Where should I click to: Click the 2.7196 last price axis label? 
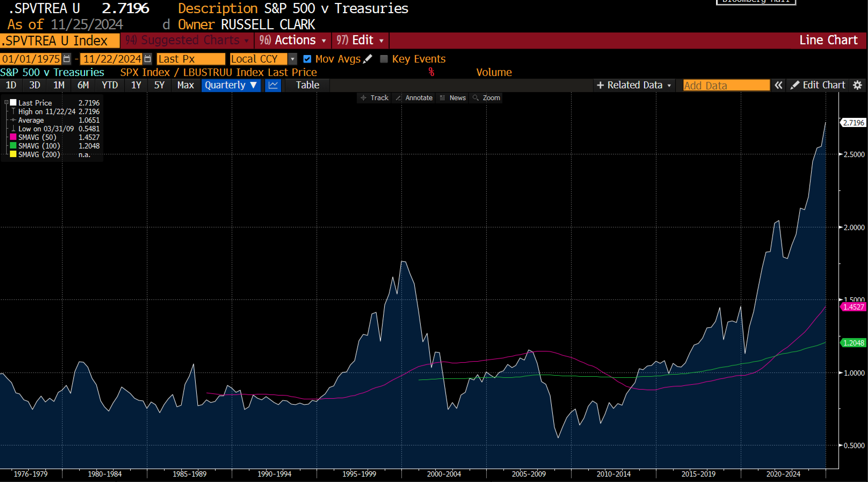point(853,123)
